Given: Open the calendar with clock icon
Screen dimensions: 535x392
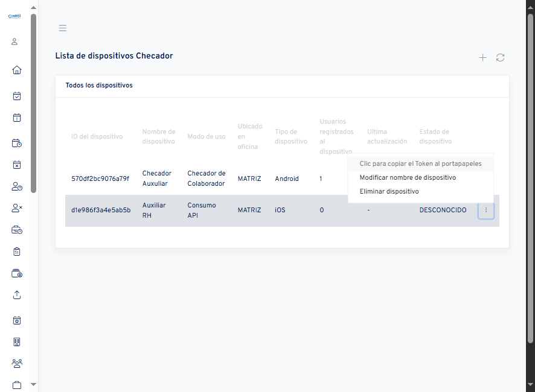Looking at the screenshot, I should click(17, 143).
